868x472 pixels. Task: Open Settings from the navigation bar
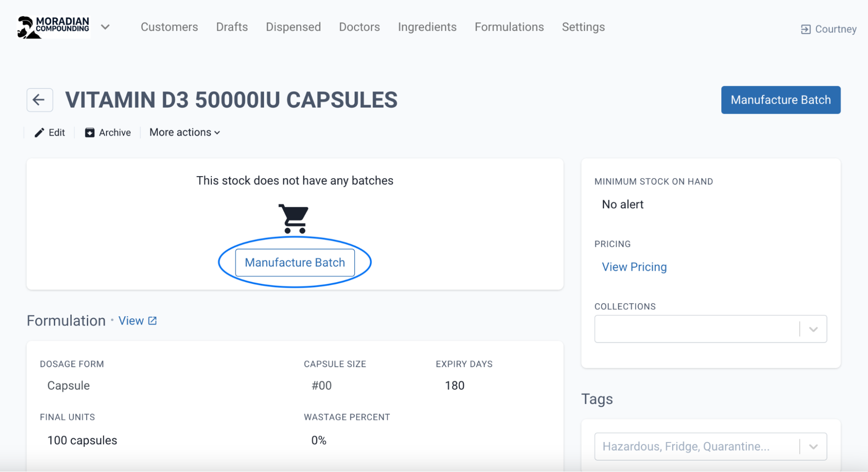[583, 27]
